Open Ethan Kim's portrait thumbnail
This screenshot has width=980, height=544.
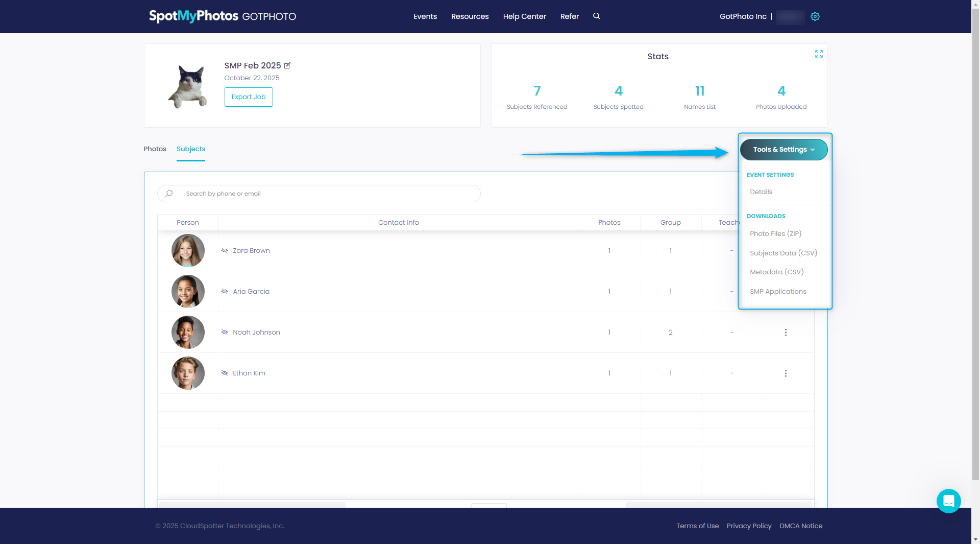click(x=188, y=373)
